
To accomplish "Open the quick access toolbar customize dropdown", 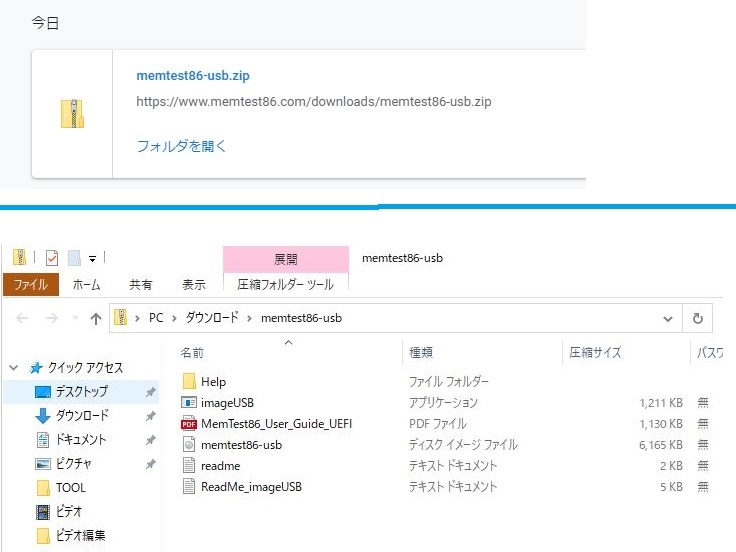I will 92,259.
